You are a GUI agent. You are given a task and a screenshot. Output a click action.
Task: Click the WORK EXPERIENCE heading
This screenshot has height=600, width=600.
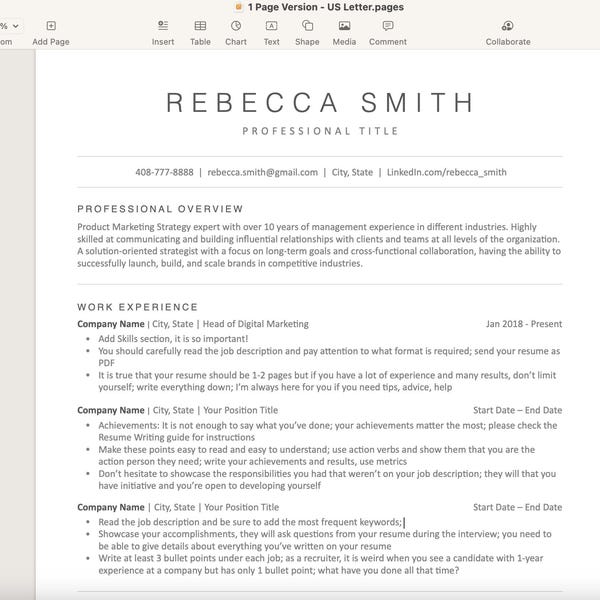point(137,307)
